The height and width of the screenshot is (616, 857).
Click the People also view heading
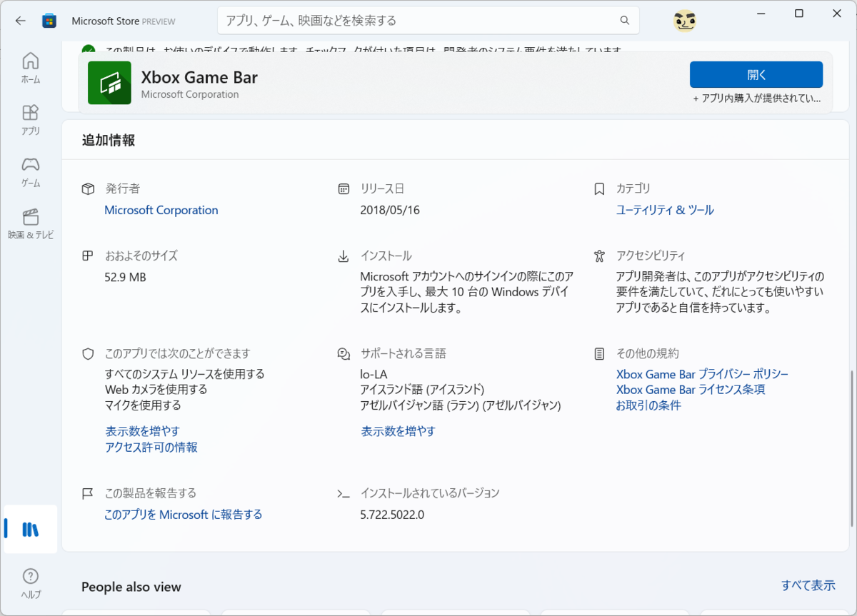[x=131, y=587]
